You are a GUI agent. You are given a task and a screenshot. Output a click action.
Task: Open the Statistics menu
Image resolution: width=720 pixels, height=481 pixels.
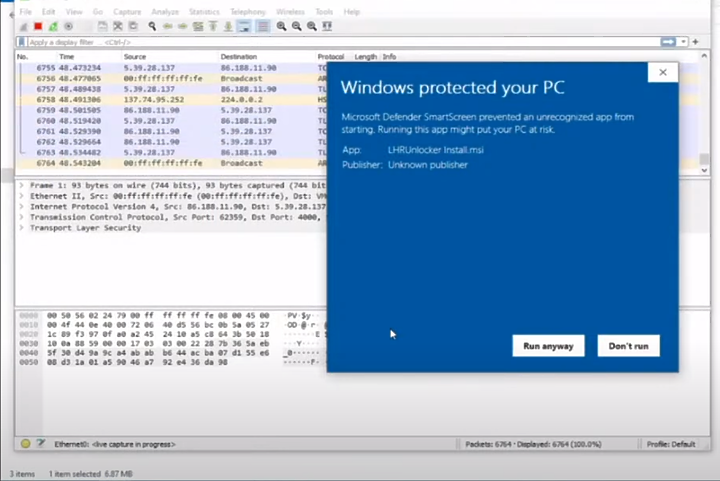[204, 11]
